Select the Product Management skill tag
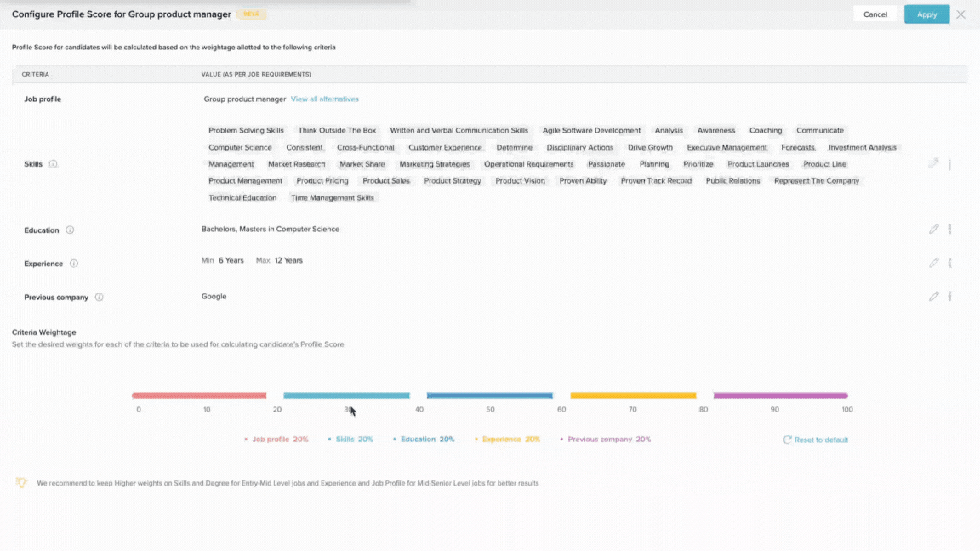 click(x=245, y=180)
